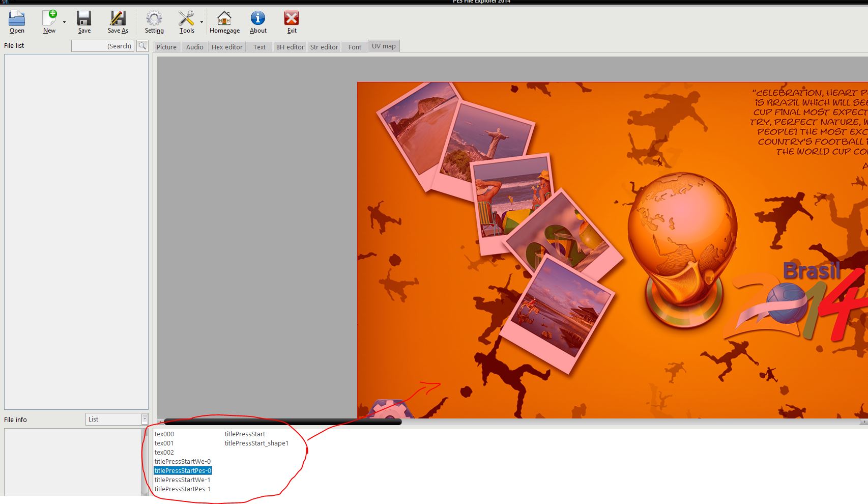Select tex002 in the texture list
The height and width of the screenshot is (504, 868).
tap(164, 453)
